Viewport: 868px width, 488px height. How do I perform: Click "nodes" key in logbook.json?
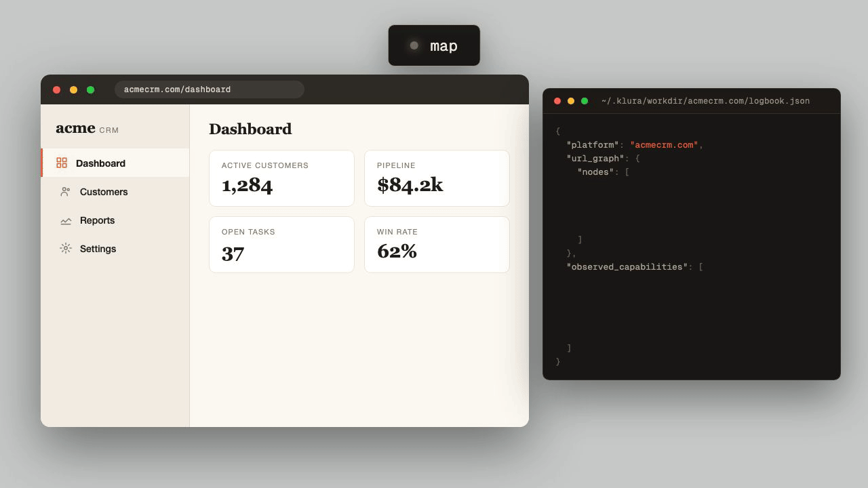595,171
